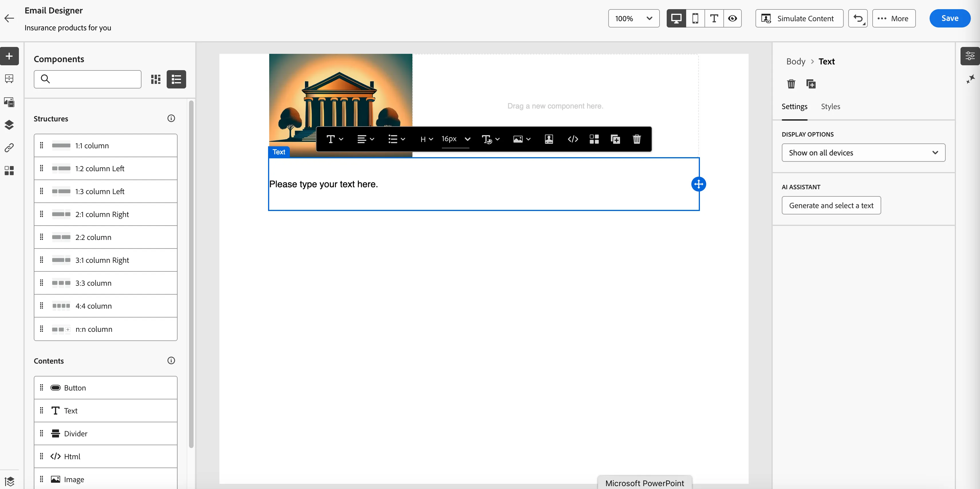Duplicate Text component in right panel

click(811, 84)
